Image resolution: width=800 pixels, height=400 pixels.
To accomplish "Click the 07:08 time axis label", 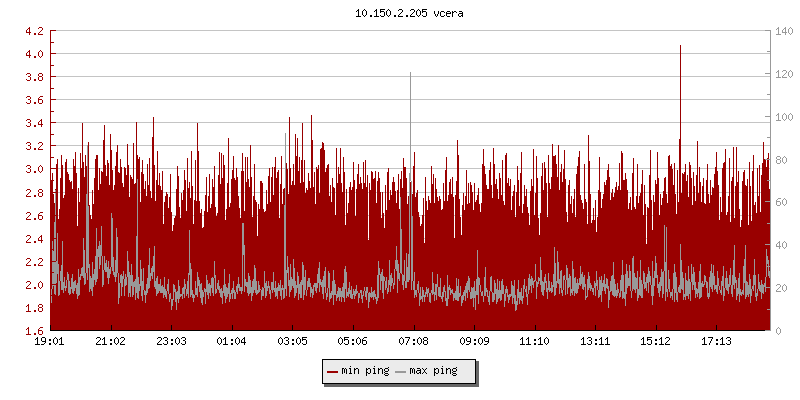I will point(413,342).
